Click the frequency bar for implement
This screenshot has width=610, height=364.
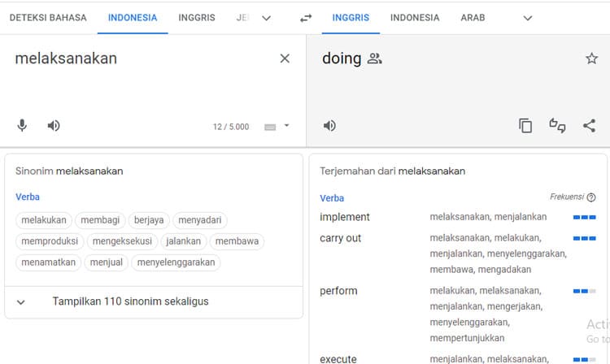tap(584, 217)
